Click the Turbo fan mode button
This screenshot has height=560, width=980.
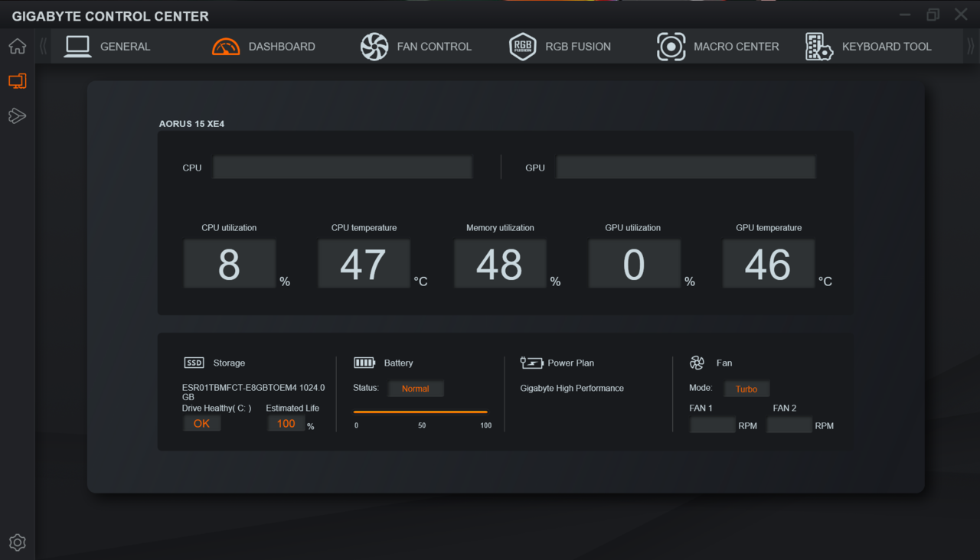746,389
